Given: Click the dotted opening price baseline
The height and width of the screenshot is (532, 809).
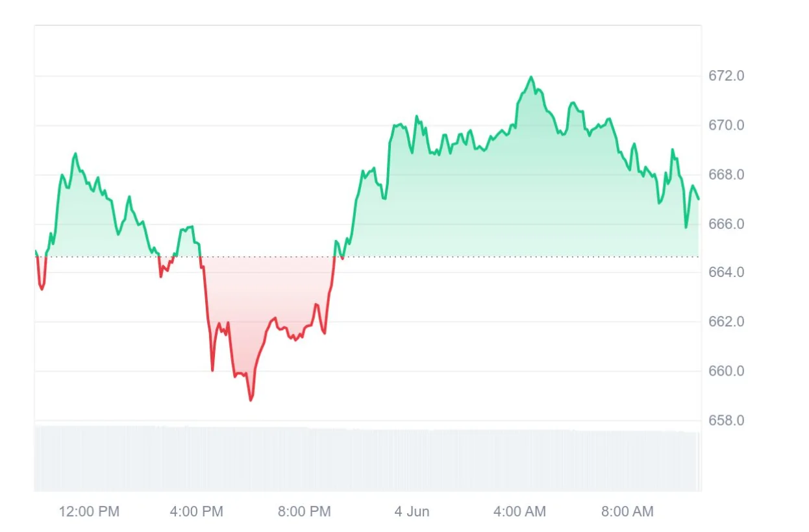Looking at the screenshot, I should click(367, 257).
